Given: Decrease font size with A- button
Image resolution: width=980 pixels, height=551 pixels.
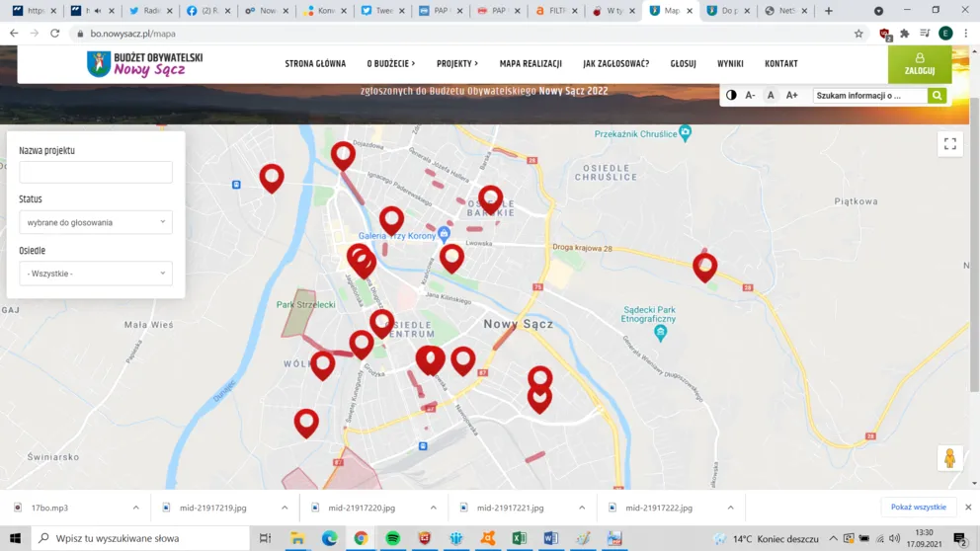Looking at the screenshot, I should [750, 95].
